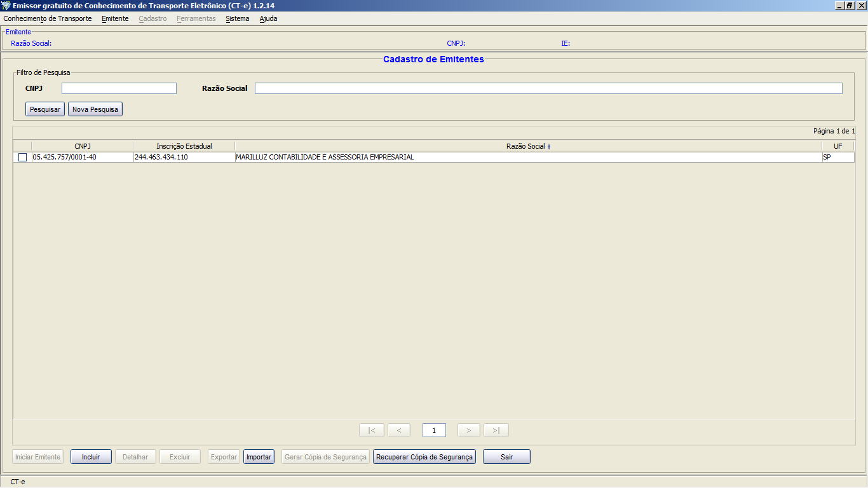Click the Sair button
The width and height of the screenshot is (868, 488).
pos(506,457)
